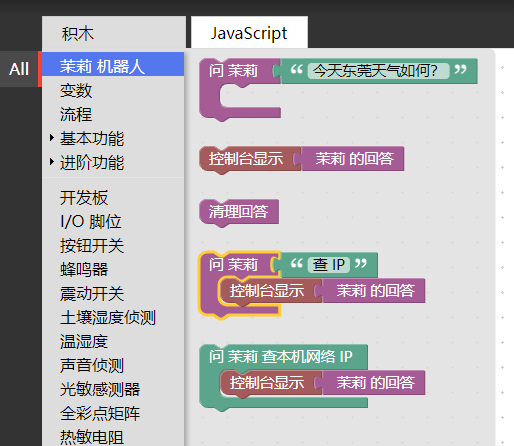This screenshot has width=514, height=446.
Task: Edit the 今天东莞天气如何? text field
Action: click(x=378, y=71)
